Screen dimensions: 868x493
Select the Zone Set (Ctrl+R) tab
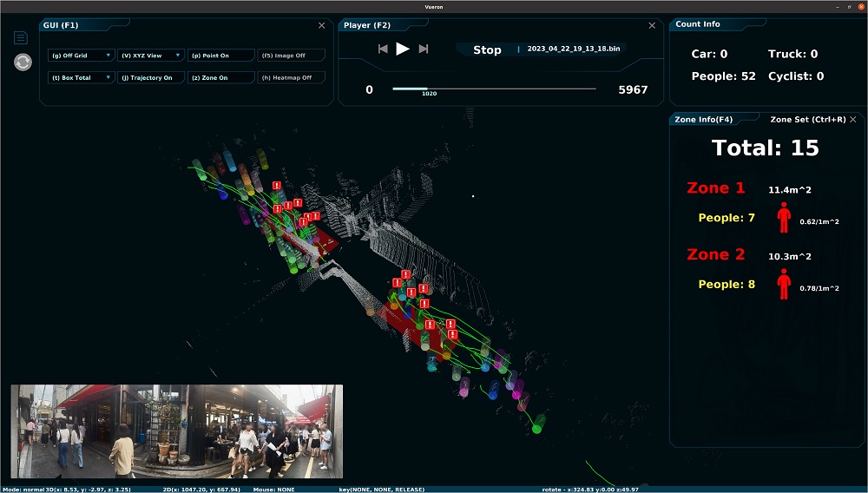point(807,119)
